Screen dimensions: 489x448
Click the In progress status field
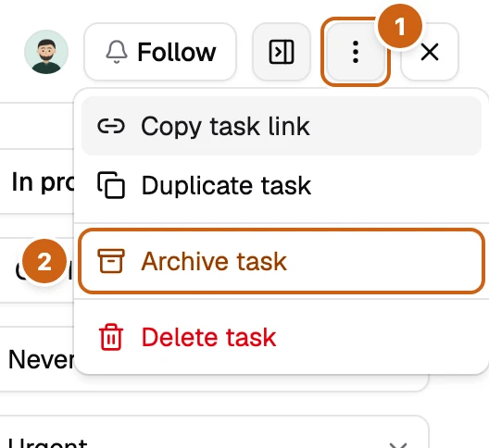pos(37,181)
